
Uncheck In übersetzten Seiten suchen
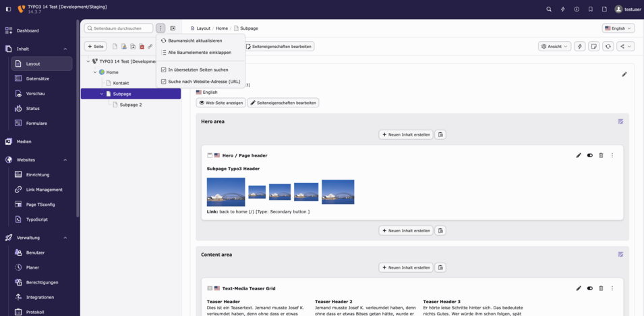[x=200, y=70]
